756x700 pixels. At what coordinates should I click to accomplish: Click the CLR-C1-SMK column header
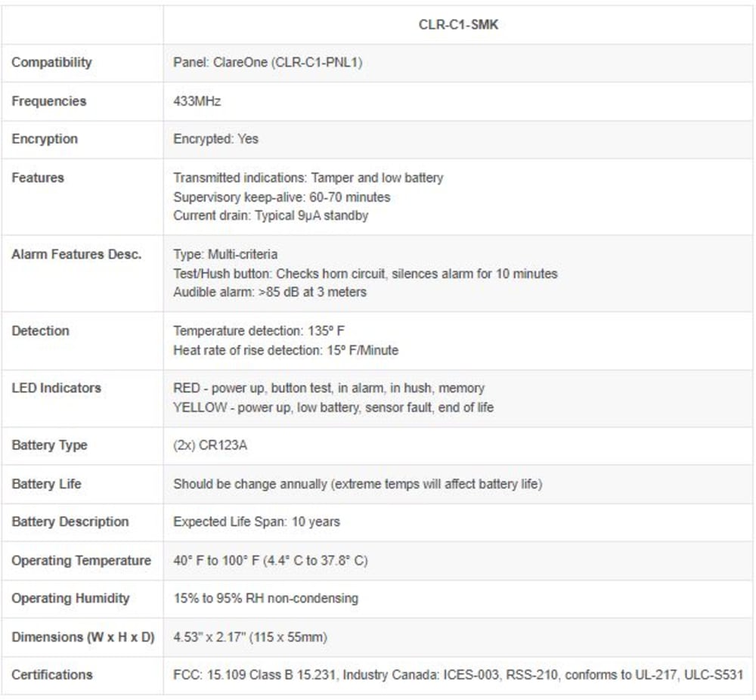point(458,25)
